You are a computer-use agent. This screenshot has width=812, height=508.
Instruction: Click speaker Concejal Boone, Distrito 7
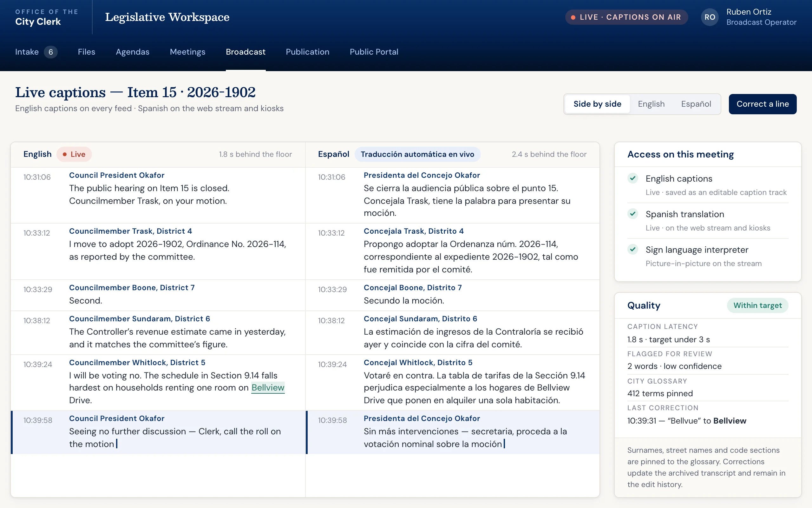413,288
